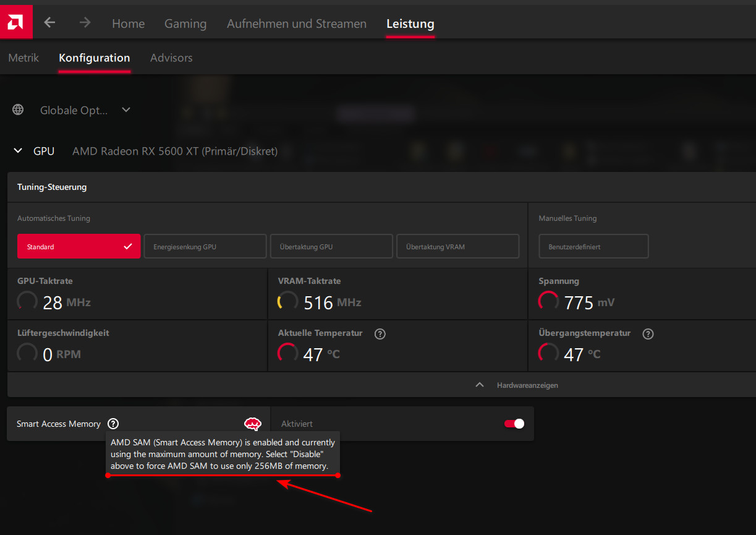This screenshot has height=535, width=756.
Task: Click the AMD SAM tooltip text
Action: [x=223, y=454]
